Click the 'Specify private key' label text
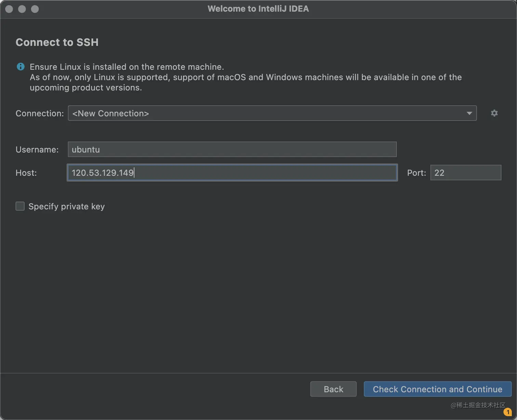This screenshot has width=517, height=420. tap(67, 206)
